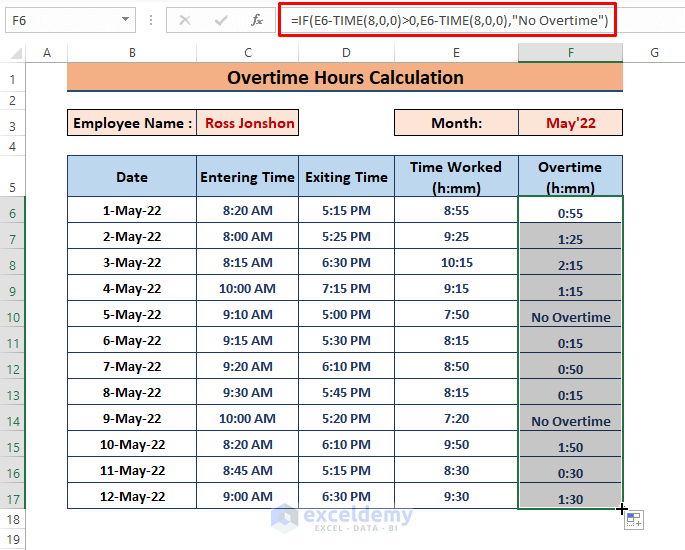
Task: Select the 2:15 overtime cell
Action: point(571,262)
